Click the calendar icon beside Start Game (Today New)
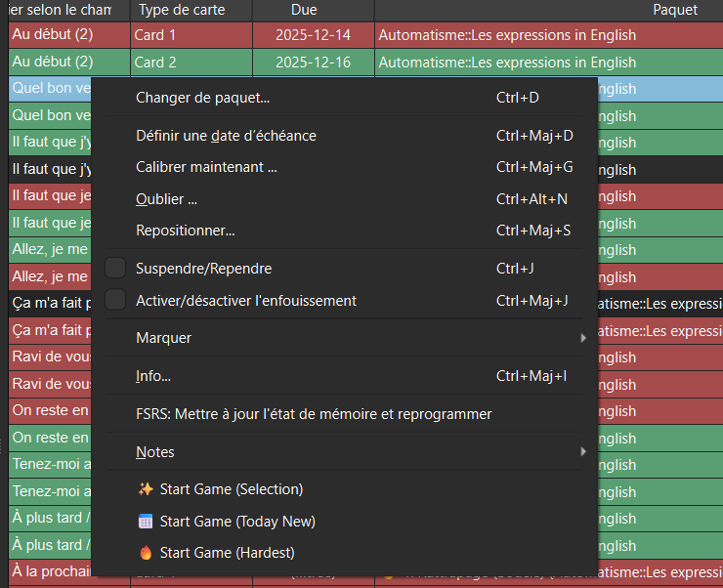Image resolution: width=723 pixels, height=588 pixels. (x=146, y=522)
